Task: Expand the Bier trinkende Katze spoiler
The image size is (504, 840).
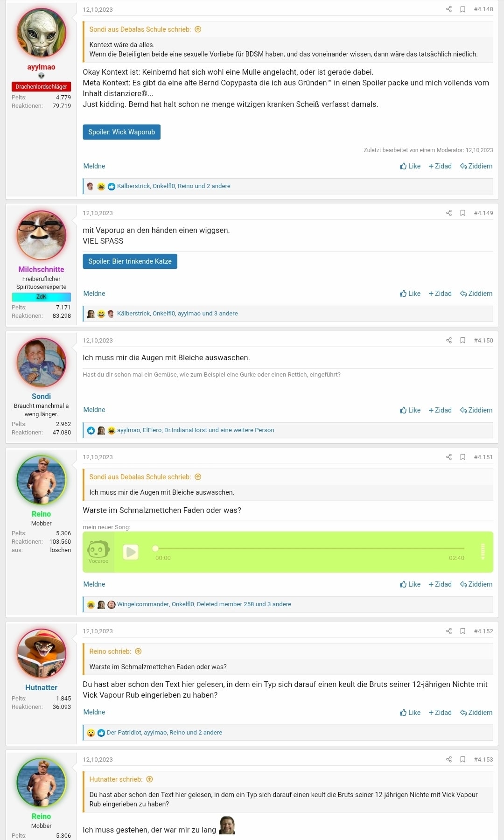Action: click(130, 261)
